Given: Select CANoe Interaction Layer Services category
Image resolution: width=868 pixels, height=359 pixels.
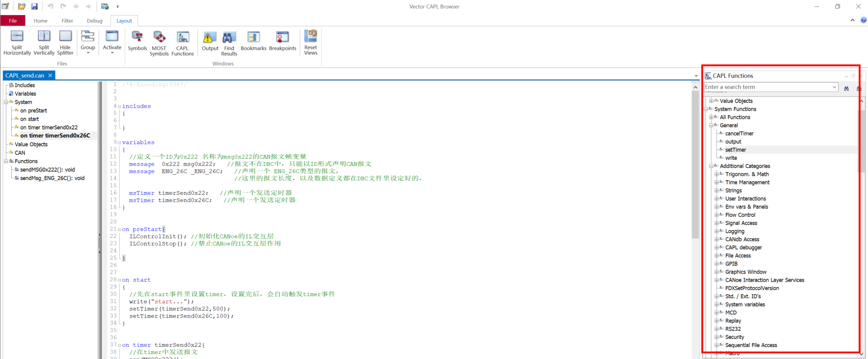Looking at the screenshot, I should [764, 280].
